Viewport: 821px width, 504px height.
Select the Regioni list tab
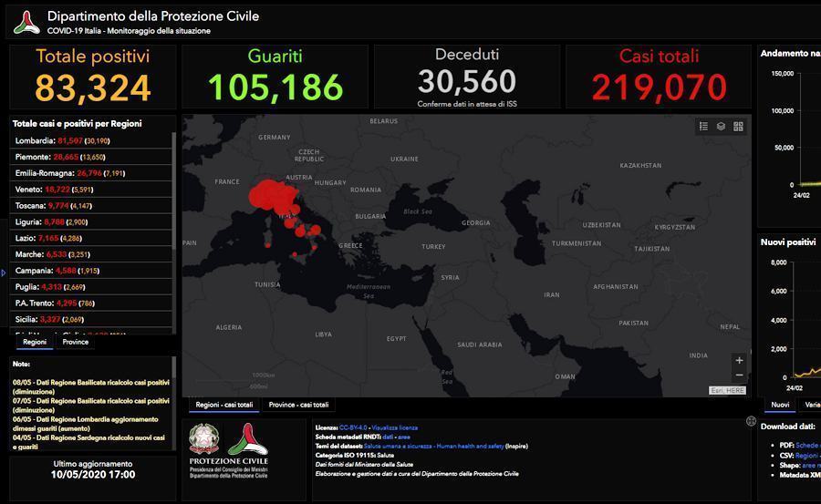tap(35, 342)
